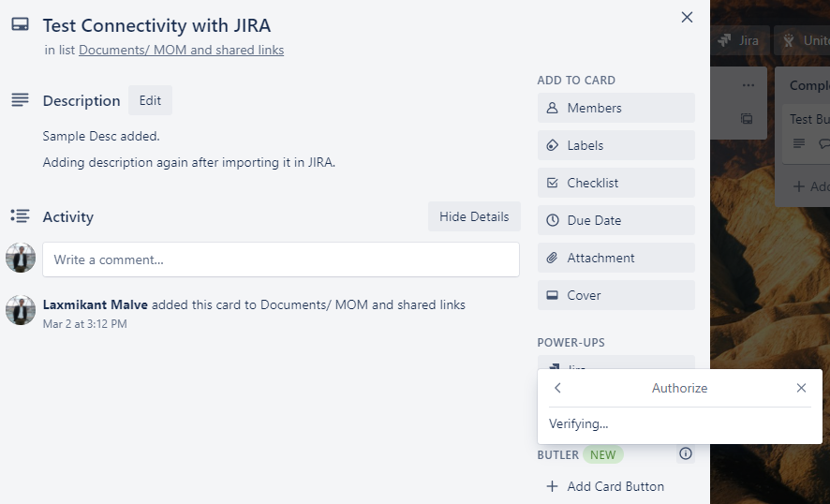Edit the card description

click(x=150, y=100)
